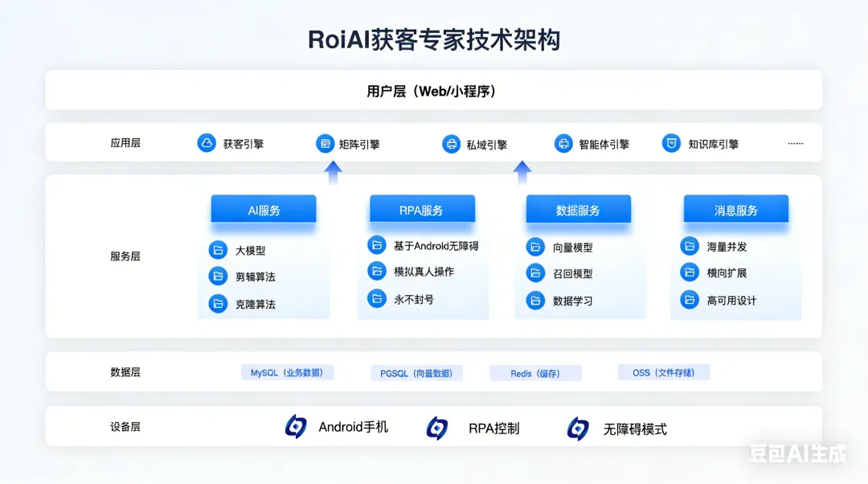Screen dimensions: 868x484
Task: Expand the ellipsis after 知识库引擎
Action: (795, 142)
